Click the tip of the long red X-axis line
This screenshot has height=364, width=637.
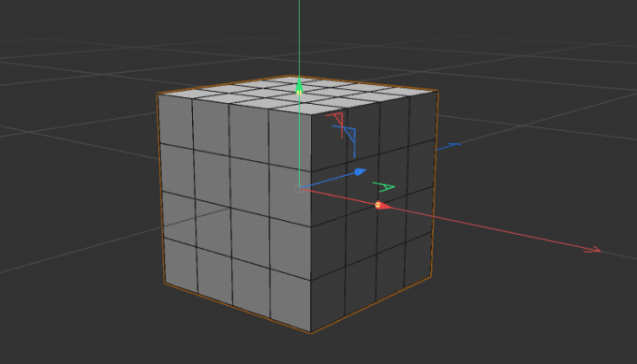click(593, 250)
